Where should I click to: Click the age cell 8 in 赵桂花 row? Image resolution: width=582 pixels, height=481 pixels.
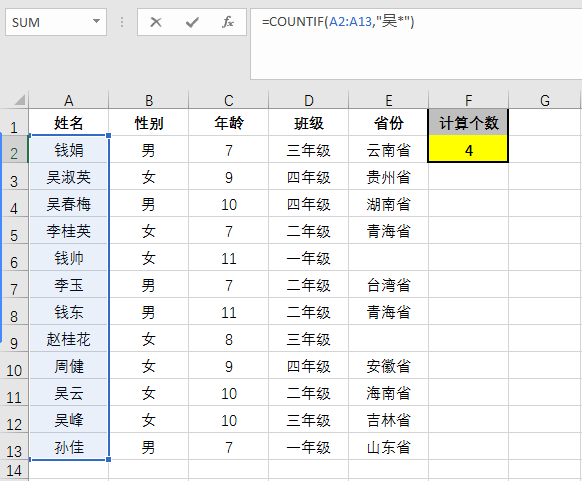coord(229,338)
